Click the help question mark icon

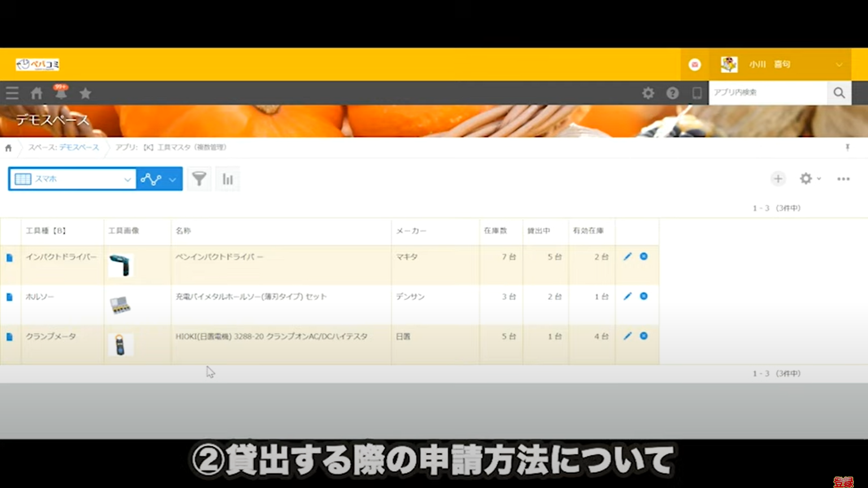[x=672, y=93]
